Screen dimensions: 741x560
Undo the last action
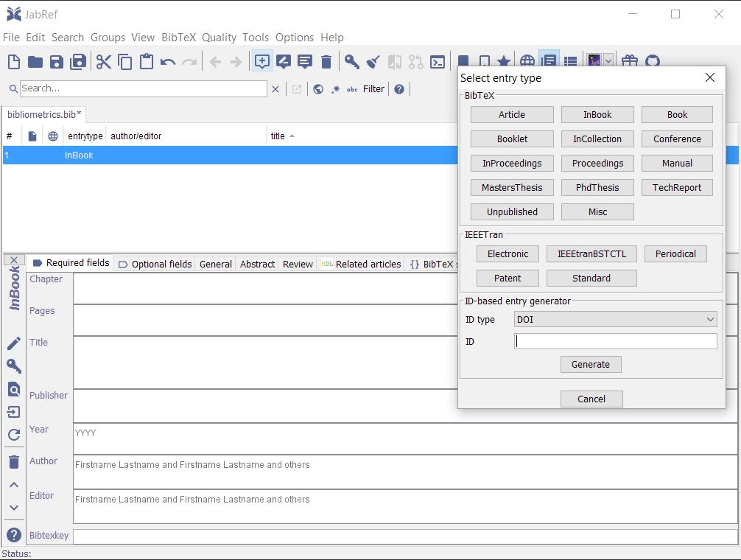[x=168, y=62]
